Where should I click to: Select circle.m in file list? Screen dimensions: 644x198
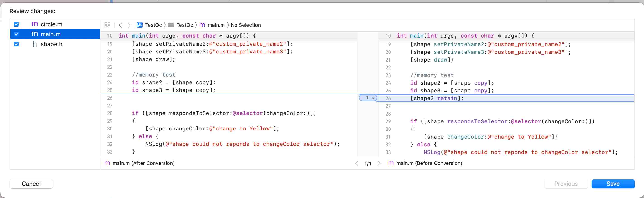click(x=51, y=24)
